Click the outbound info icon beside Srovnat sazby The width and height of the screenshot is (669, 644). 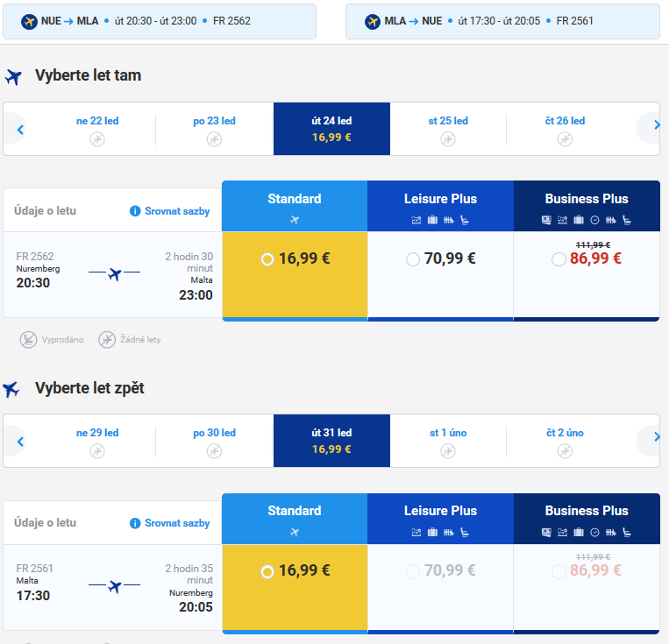pos(135,211)
